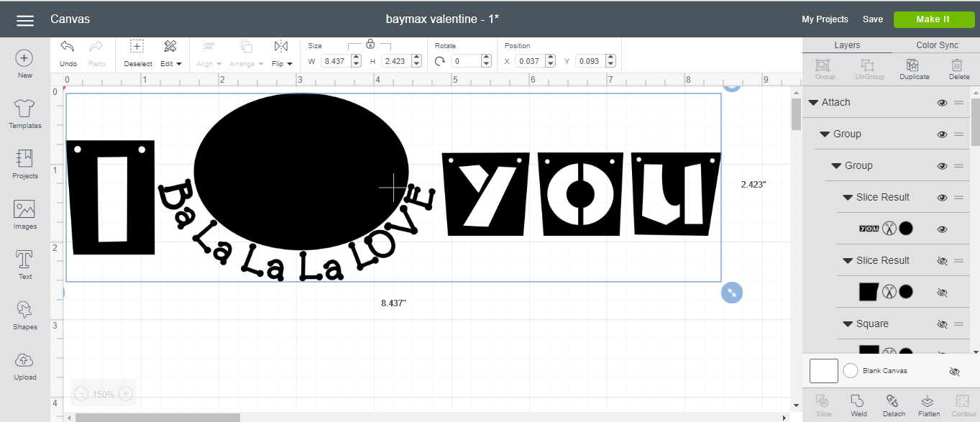Open the Arrange dropdown
Screen dimensions: 980x422
[246, 53]
